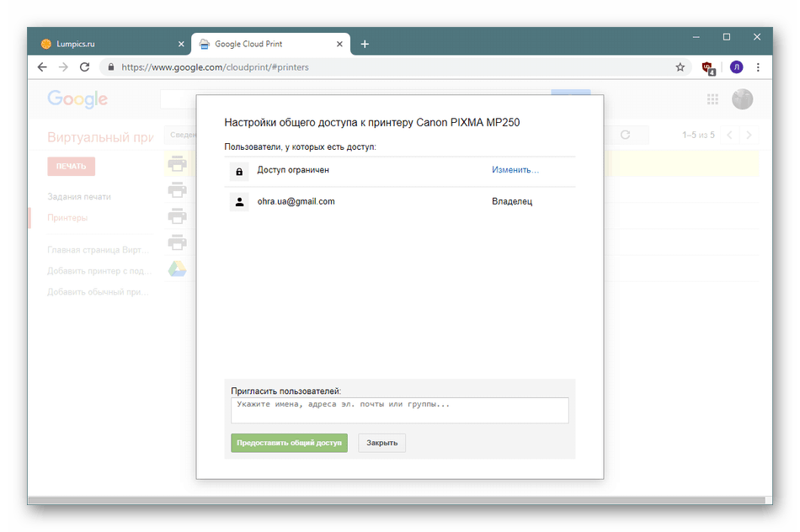Reload the Cloud Print page

point(85,67)
